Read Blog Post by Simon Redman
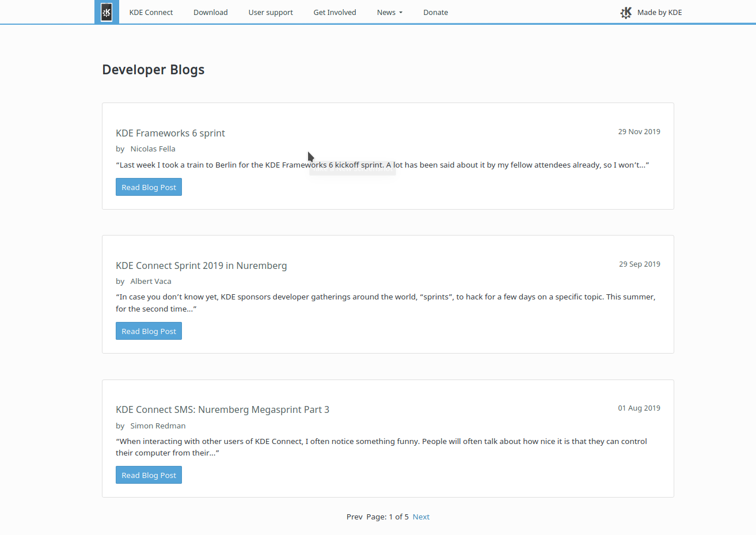Image resolution: width=756 pixels, height=535 pixels. coord(149,475)
